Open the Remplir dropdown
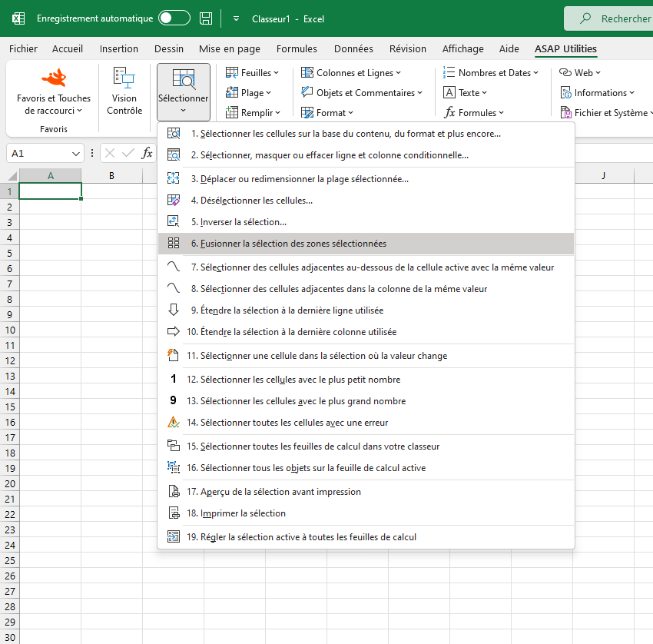 coord(253,112)
